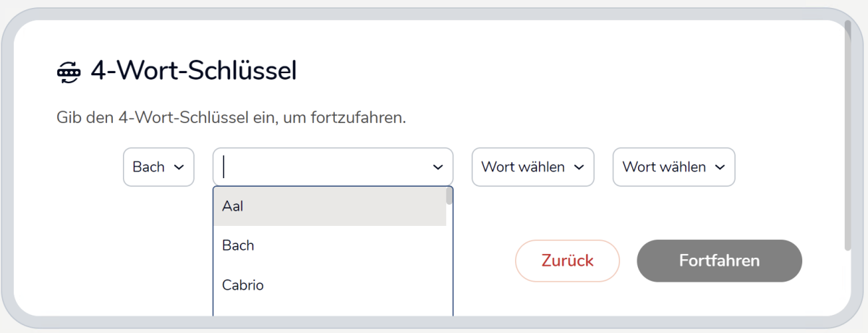Click the chevron arrow in the Bach dropdown
This screenshot has height=333, width=868.
tap(179, 167)
